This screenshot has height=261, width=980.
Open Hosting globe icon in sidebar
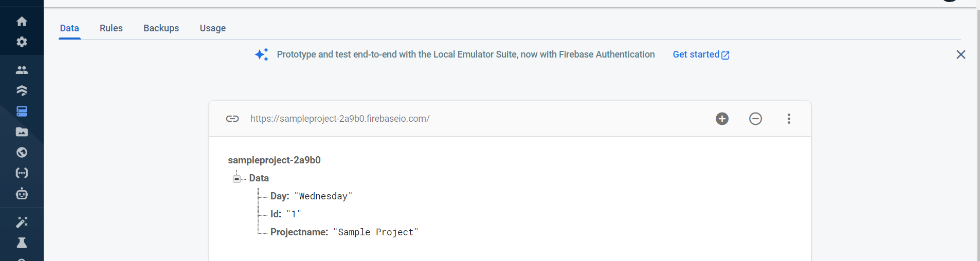click(22, 153)
